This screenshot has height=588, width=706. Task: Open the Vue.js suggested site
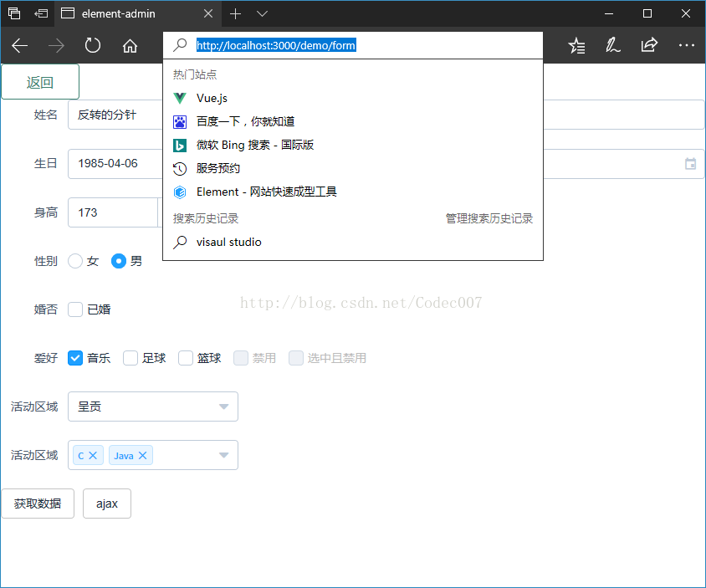point(353,98)
